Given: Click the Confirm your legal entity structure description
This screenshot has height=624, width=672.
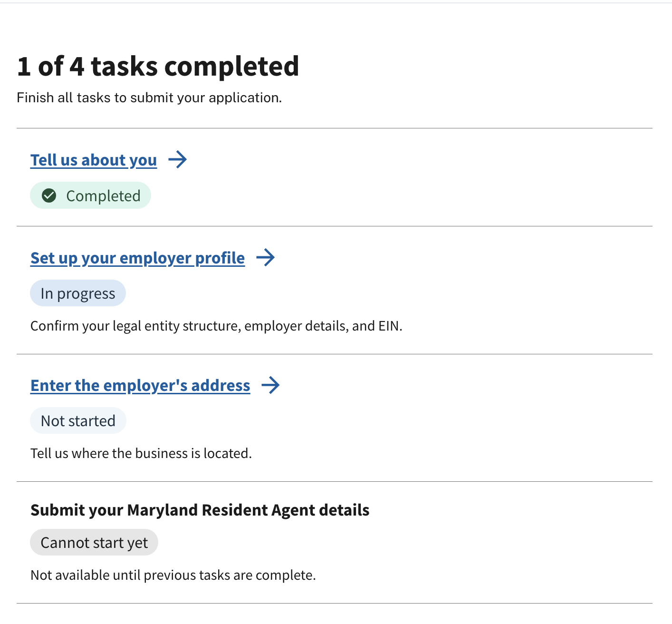Looking at the screenshot, I should 216,326.
